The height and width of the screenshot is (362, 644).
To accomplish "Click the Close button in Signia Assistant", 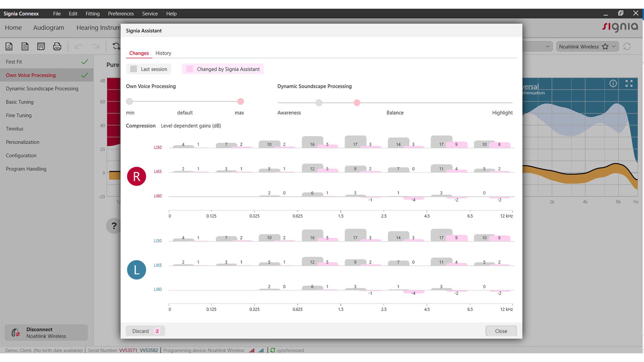I will 501,331.
